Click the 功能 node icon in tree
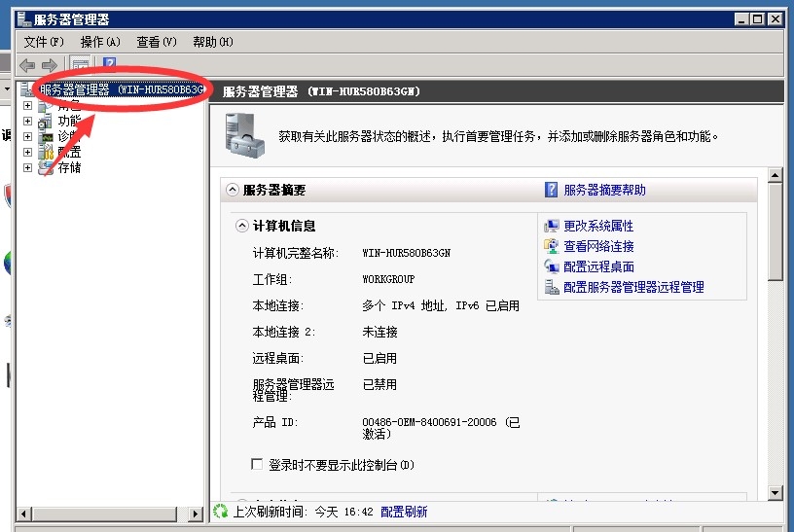The width and height of the screenshot is (794, 532). [45, 121]
